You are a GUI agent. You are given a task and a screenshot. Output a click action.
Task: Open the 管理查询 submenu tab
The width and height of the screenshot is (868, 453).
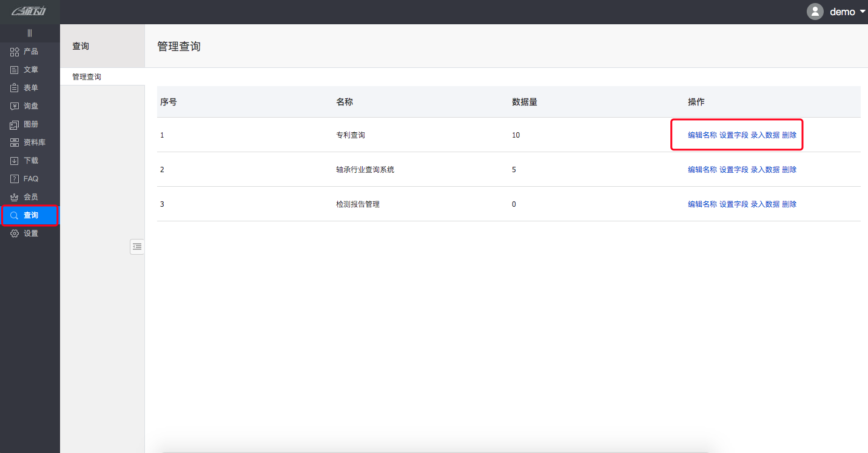[x=87, y=77]
